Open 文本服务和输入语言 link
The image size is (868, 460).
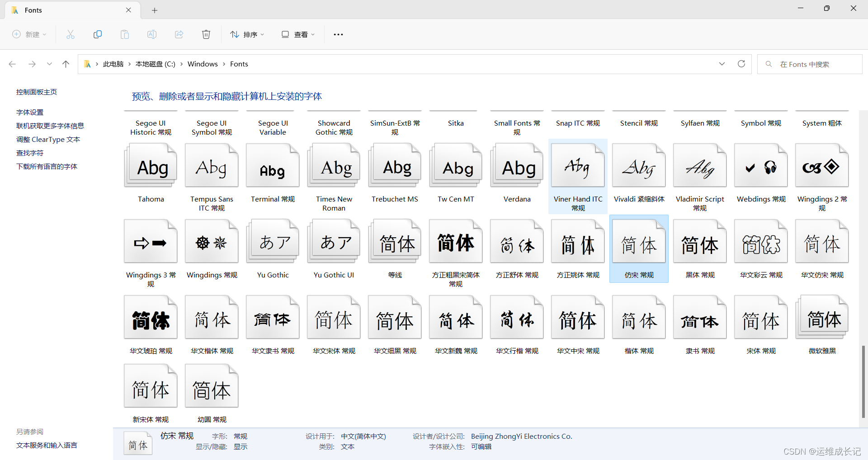pyautogui.click(x=47, y=445)
